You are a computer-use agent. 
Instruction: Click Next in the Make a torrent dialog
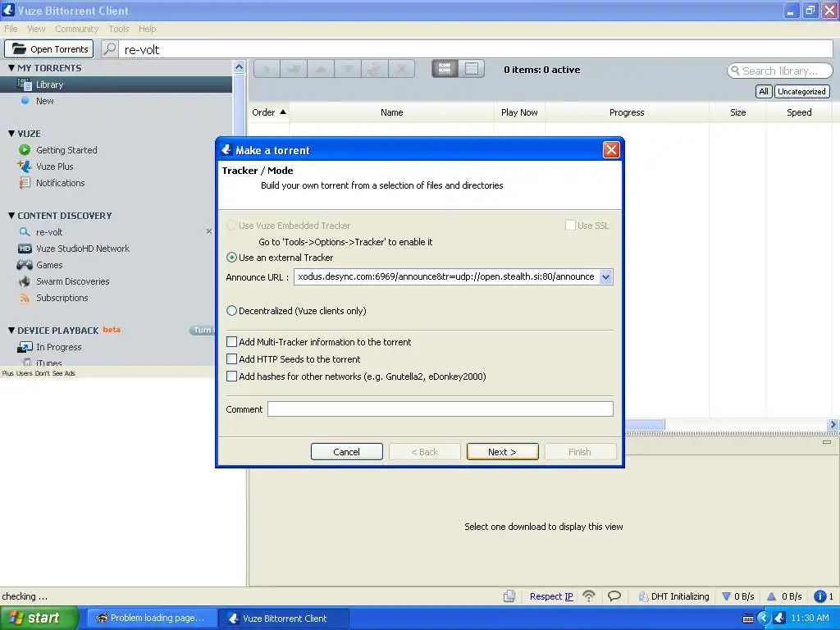(502, 452)
